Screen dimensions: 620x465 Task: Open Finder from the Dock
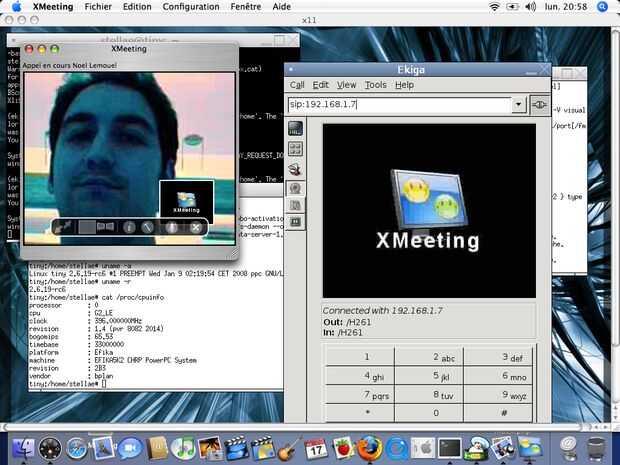(x=23, y=448)
